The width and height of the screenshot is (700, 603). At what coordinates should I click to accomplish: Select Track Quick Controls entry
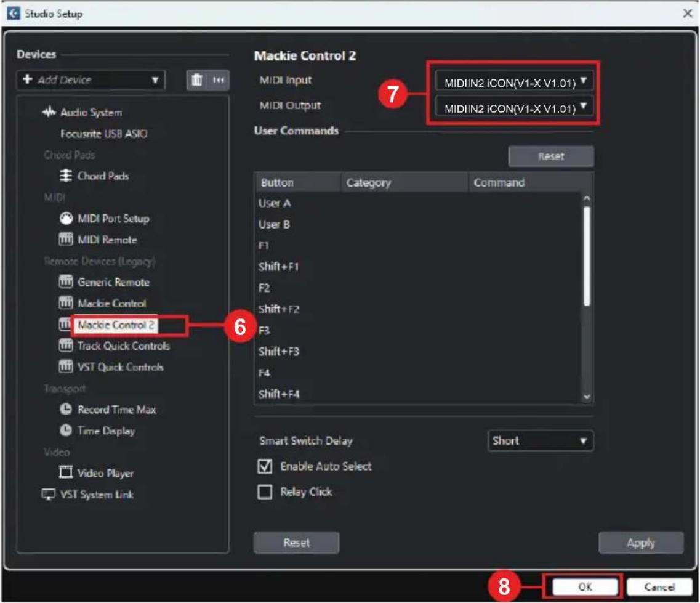[x=124, y=346]
